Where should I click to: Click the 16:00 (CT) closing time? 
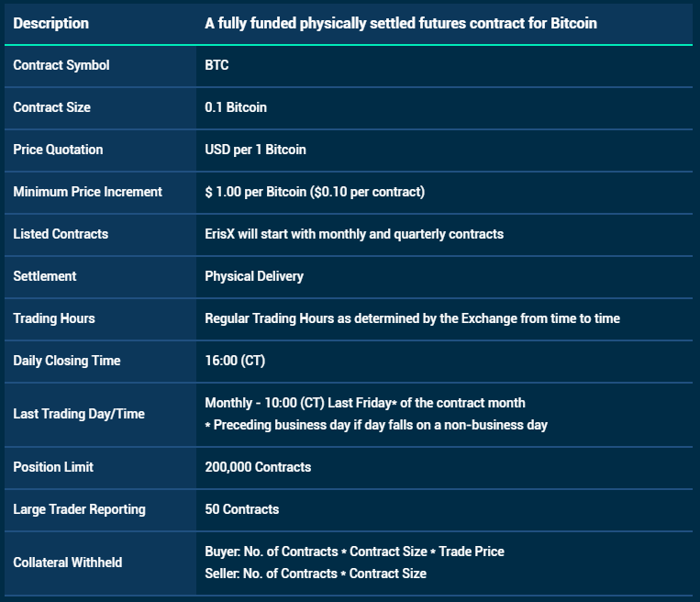235,361
